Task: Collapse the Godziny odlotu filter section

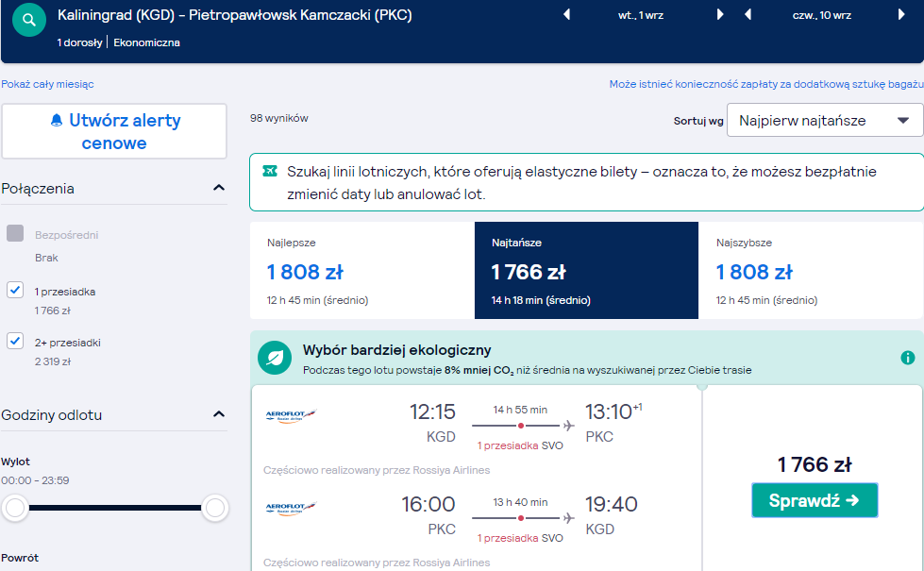Action: pos(219,414)
